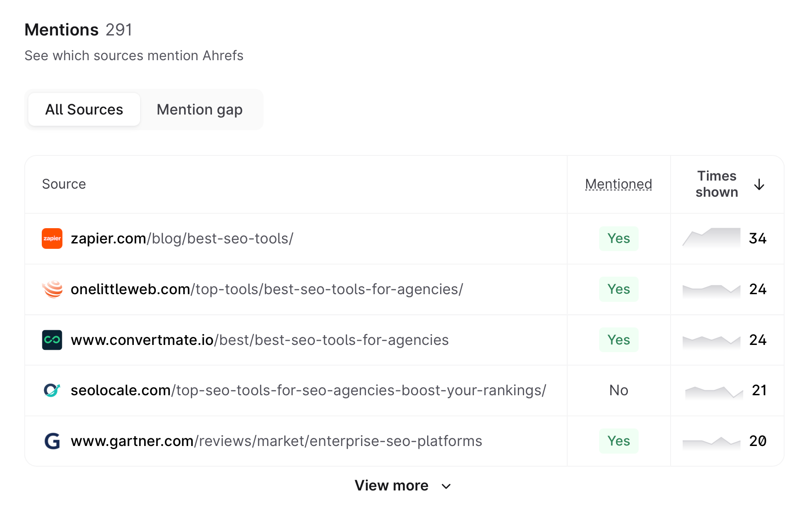Click the onelittleweb globe favicon
This screenshot has height=521, width=812.
[52, 289]
